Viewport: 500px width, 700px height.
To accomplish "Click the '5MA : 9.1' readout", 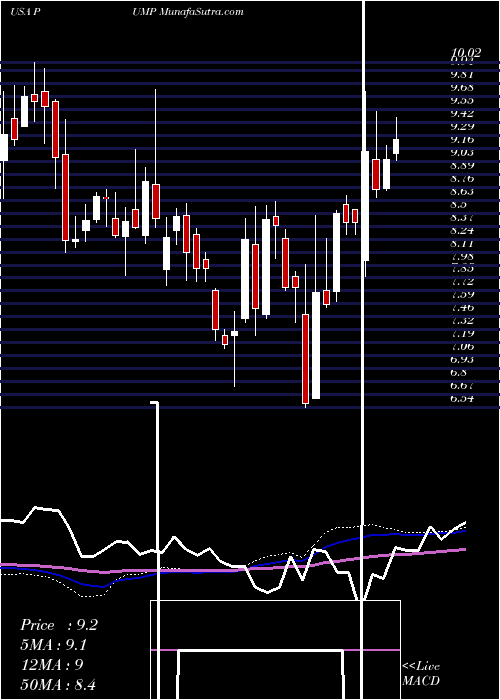I will (54, 645).
